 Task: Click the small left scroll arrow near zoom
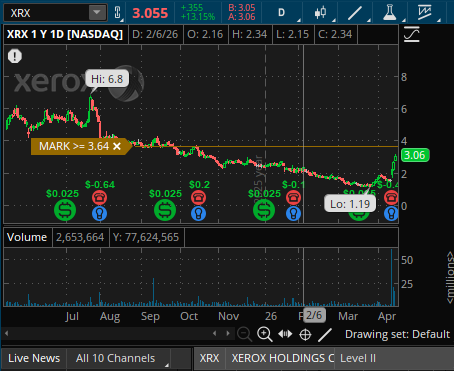click(215, 333)
